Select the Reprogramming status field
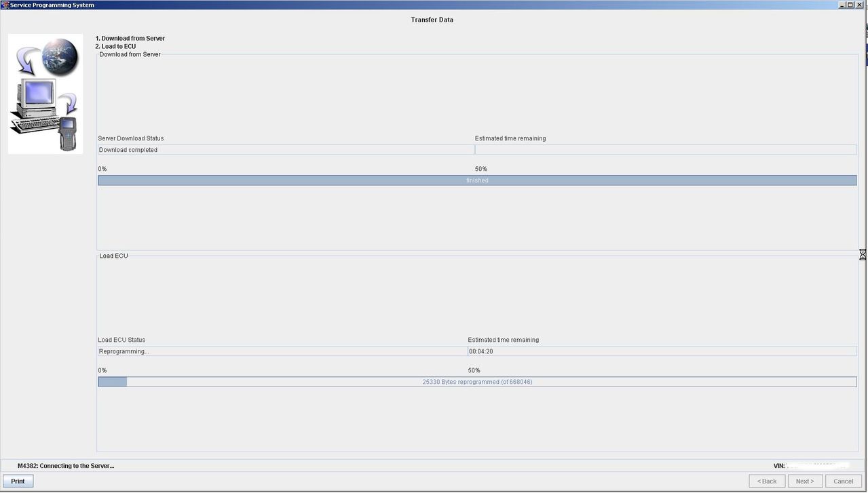The width and height of the screenshot is (868, 493). pyautogui.click(x=282, y=351)
